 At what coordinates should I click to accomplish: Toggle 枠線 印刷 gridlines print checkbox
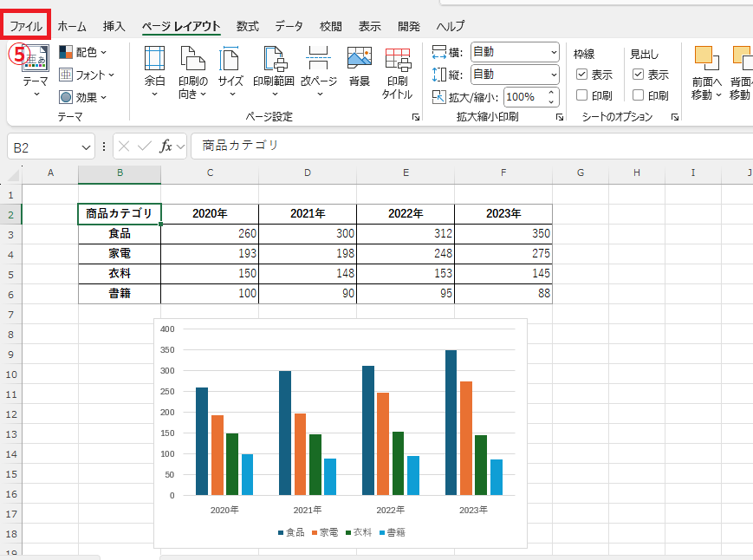pos(581,95)
